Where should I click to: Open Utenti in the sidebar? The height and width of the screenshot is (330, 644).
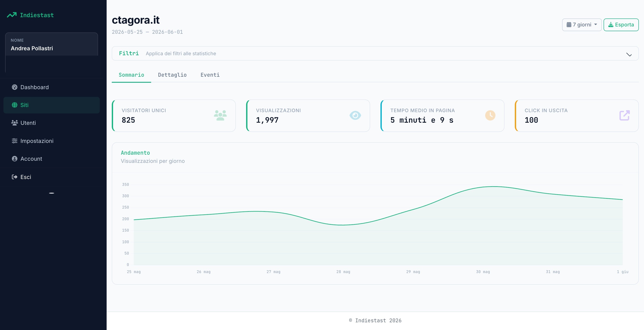[52, 123]
